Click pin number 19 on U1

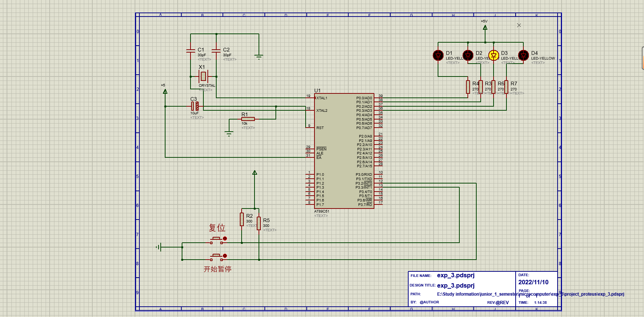coord(308,96)
